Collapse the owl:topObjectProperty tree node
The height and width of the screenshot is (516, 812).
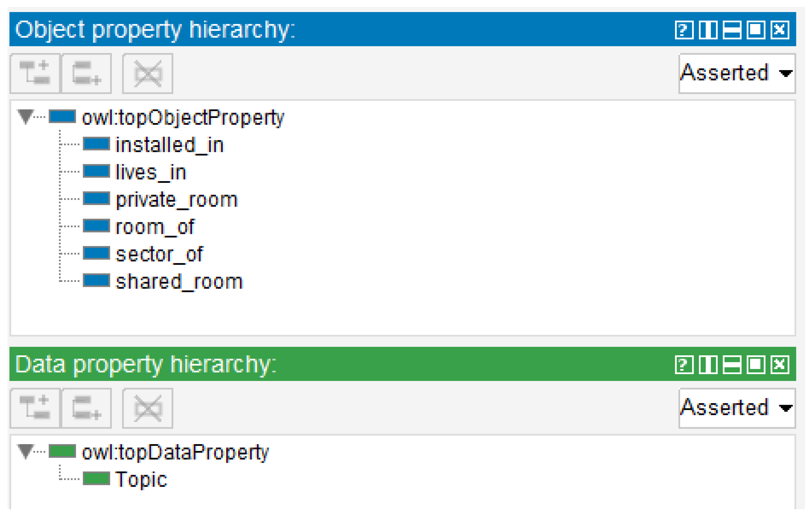(26, 117)
